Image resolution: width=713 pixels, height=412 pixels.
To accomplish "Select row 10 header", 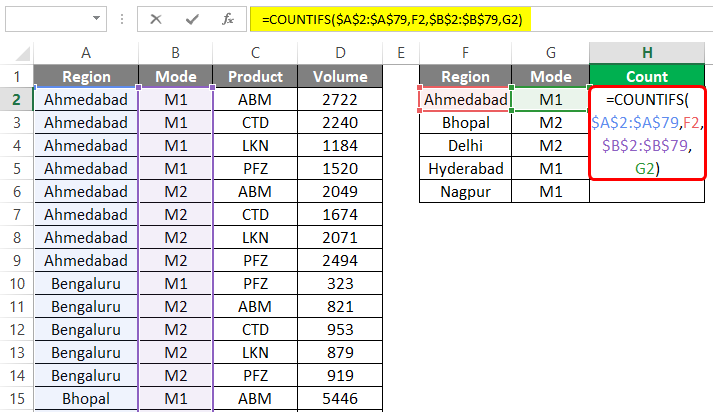I will coord(16,283).
